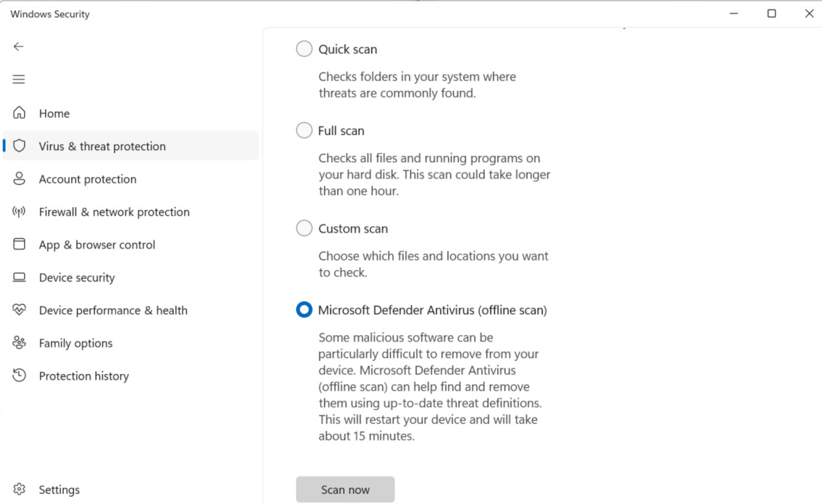
Task: Select the Quick scan radio button
Action: 304,49
